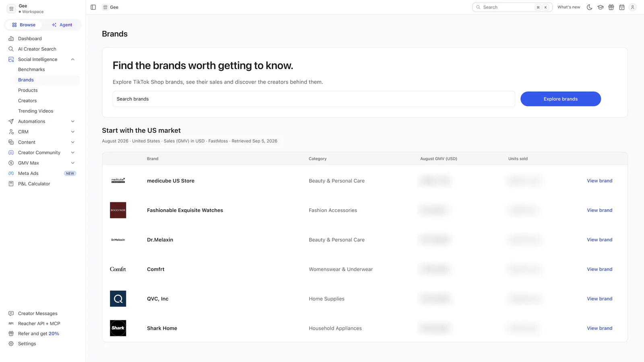The width and height of the screenshot is (644, 362).
Task: Click the top Search box
Action: coord(512,7)
